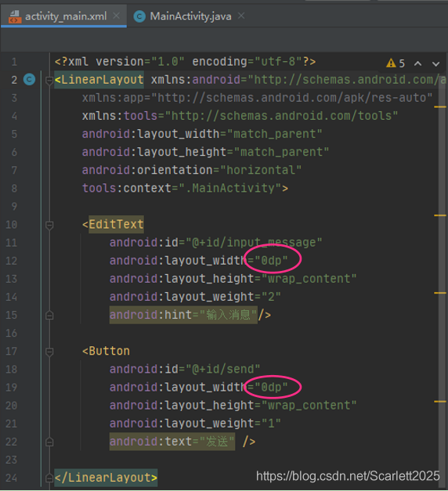Click the "@+id/send" id value
Screen dimensions: 448x491
222,369
